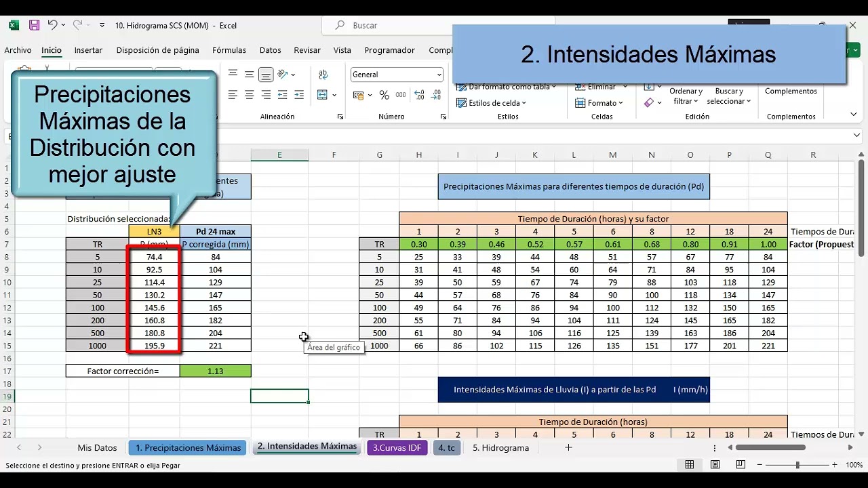The height and width of the screenshot is (488, 868).
Task: Open Mis Datos sheet tab
Action: tap(97, 447)
